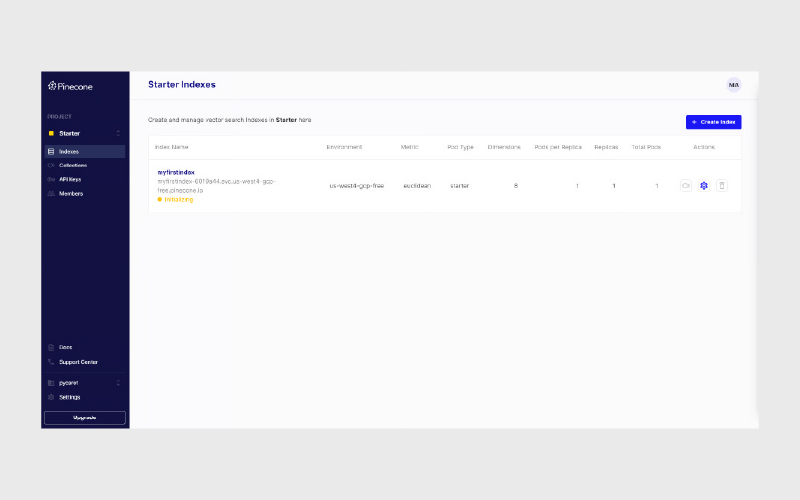800x500 pixels.
Task: Click the myfirstindex host URL text
Action: click(216, 186)
